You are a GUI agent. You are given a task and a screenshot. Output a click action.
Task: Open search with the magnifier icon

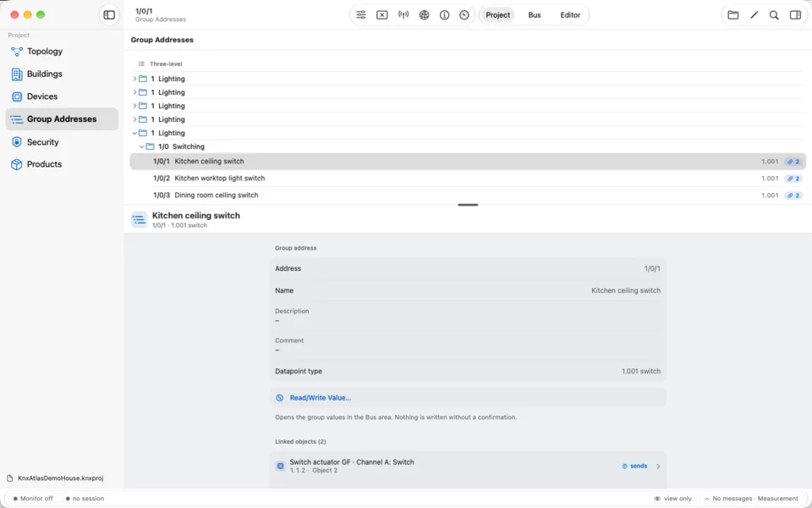coord(774,15)
